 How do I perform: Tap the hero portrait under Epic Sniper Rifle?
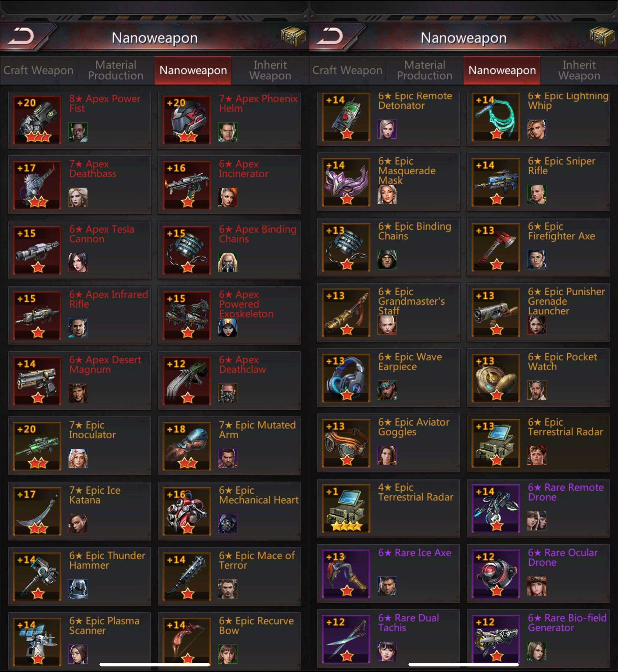(537, 194)
